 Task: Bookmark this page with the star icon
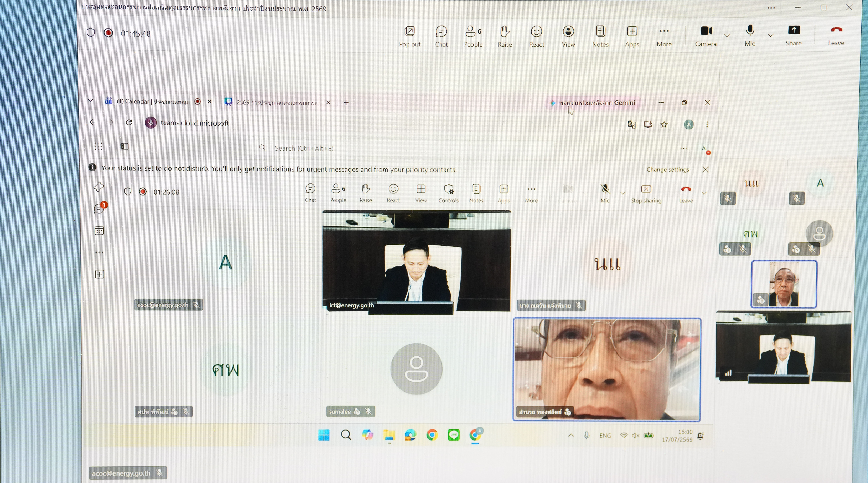(664, 124)
